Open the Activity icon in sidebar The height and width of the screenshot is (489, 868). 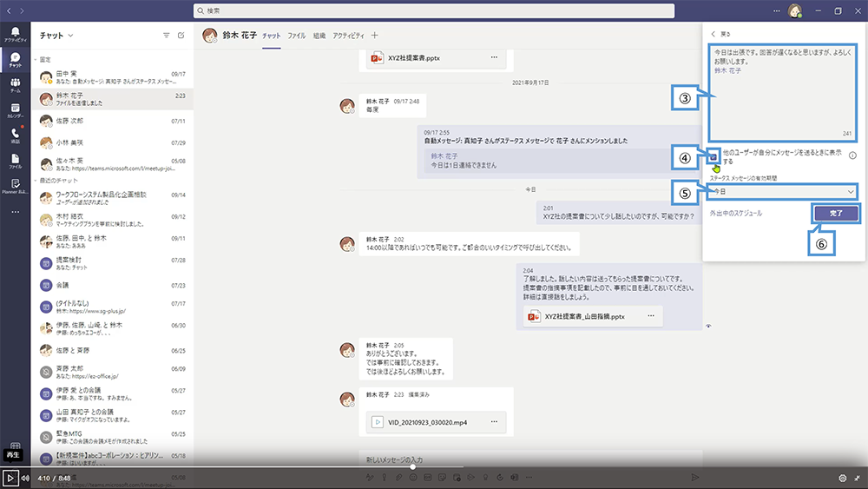[15, 34]
